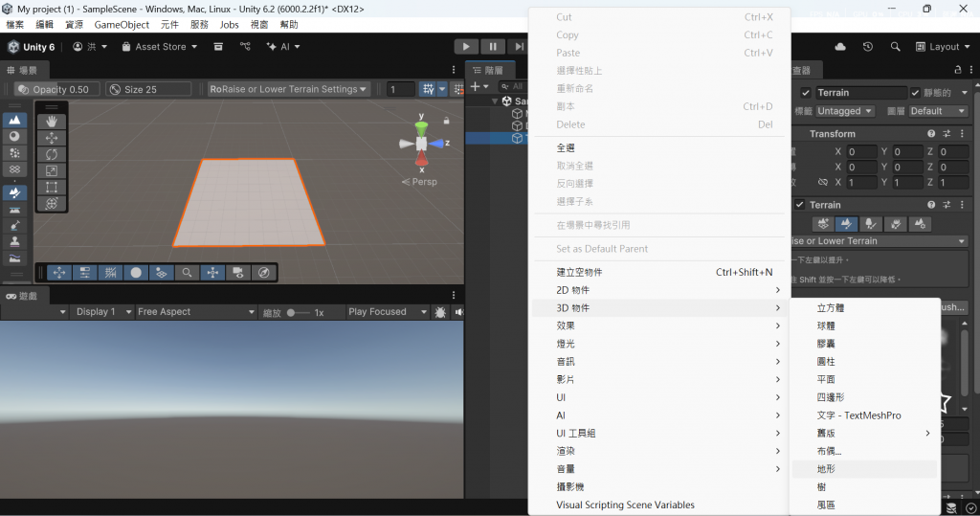The image size is (980, 516).
Task: Select Paint Details button in Inspector
Action: pos(896,224)
